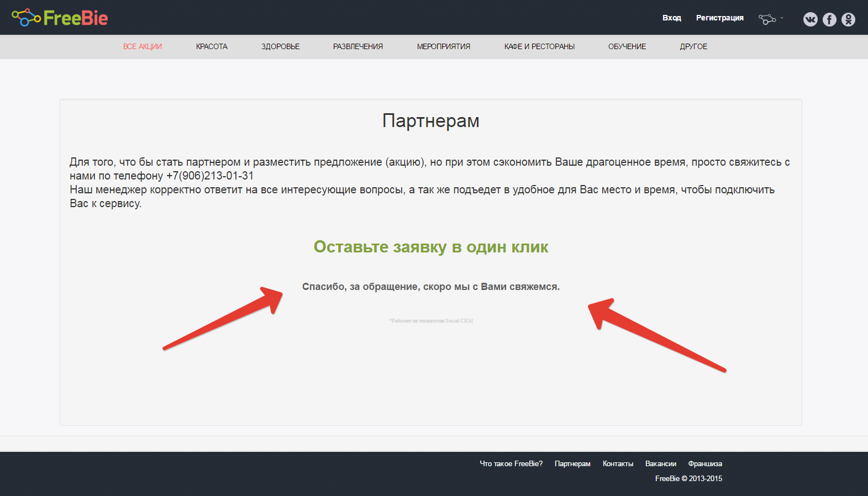
Task: Click the Партнерам page heading
Action: point(431,120)
